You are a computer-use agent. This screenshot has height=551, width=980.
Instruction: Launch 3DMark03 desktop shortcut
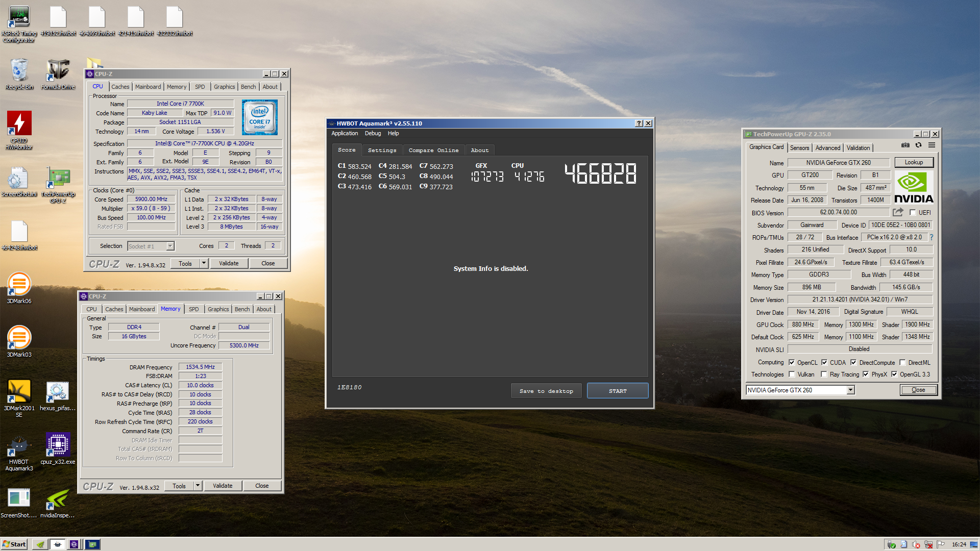point(19,342)
